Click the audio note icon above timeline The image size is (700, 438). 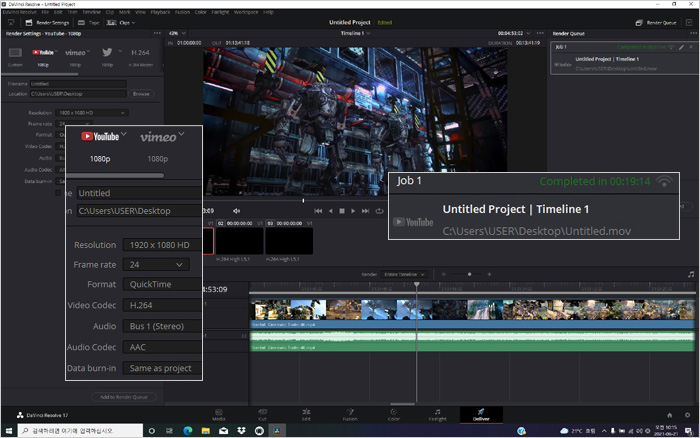click(x=691, y=274)
